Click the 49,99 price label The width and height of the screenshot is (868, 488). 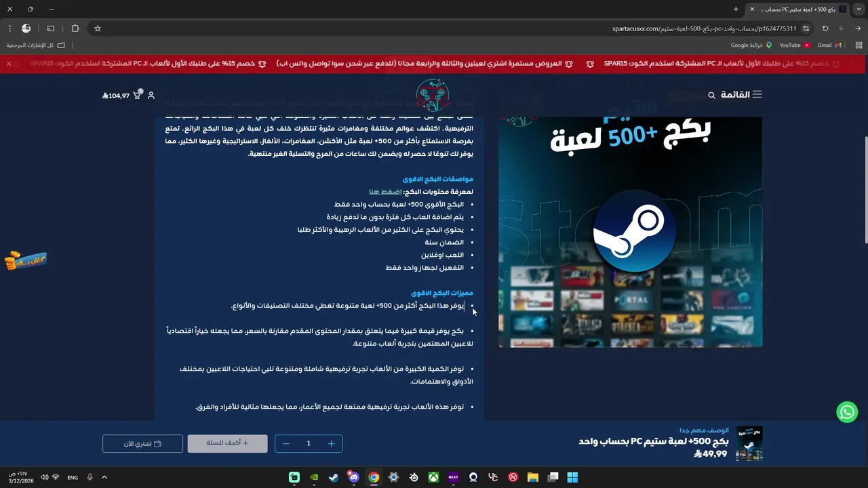tap(711, 453)
